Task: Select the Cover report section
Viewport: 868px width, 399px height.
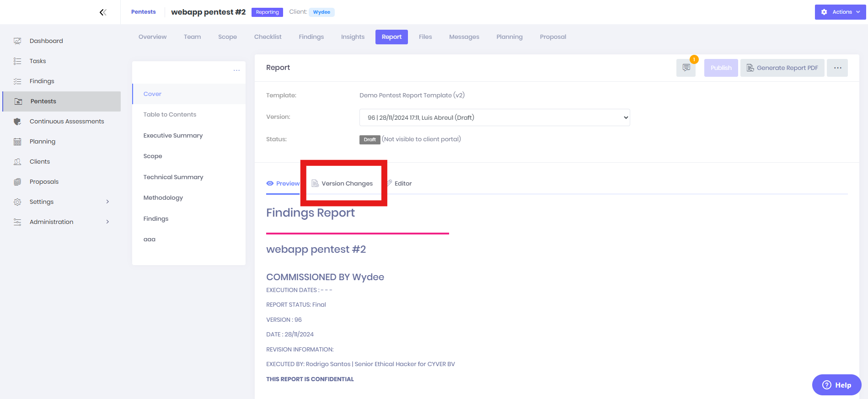Action: pyautogui.click(x=189, y=94)
